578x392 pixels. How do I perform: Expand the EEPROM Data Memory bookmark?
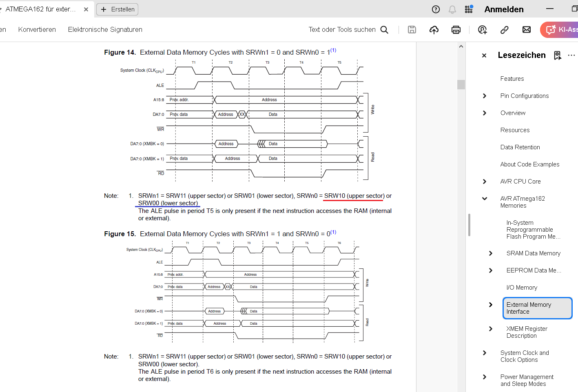pos(491,270)
